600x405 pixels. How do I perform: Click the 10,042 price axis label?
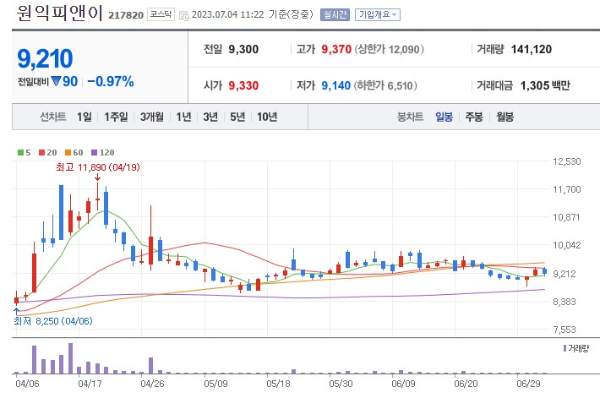(x=567, y=245)
